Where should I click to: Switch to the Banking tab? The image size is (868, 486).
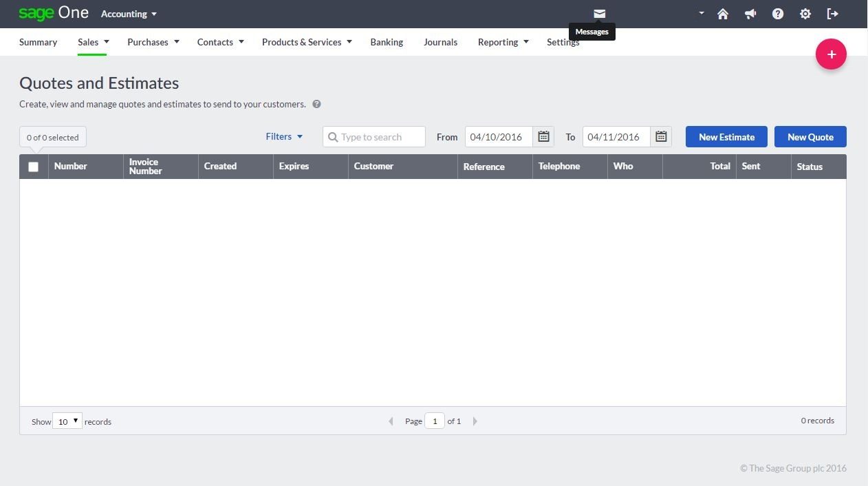pos(387,42)
